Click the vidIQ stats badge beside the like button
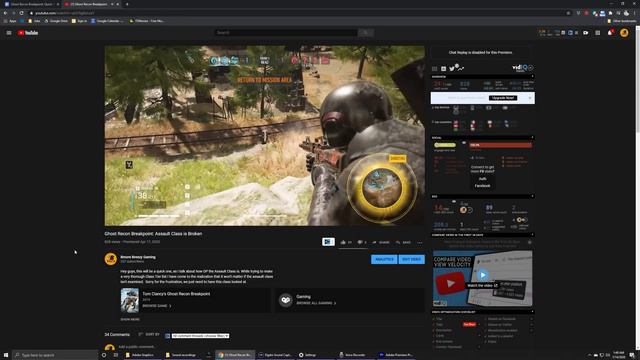Viewport: 640px width, 360px height. tap(328, 242)
